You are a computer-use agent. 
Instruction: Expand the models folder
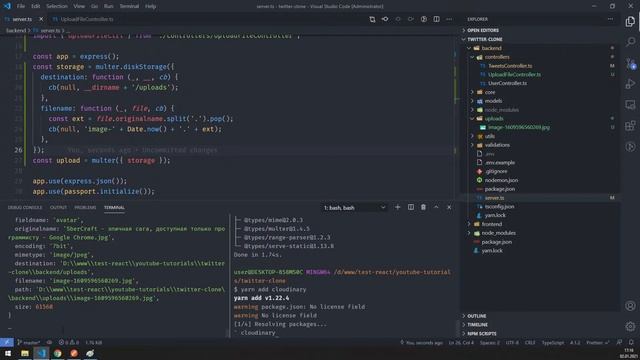pos(493,101)
